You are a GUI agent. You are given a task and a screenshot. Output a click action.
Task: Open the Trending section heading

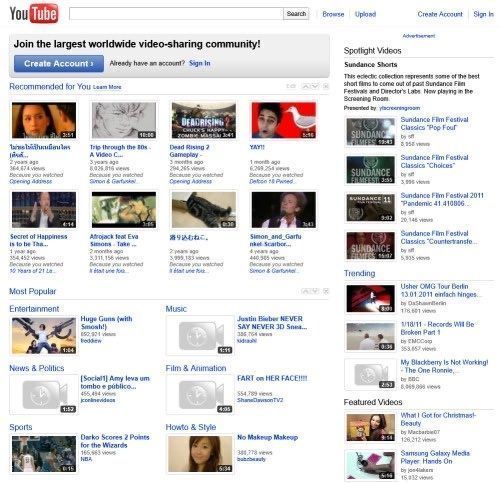tap(359, 273)
